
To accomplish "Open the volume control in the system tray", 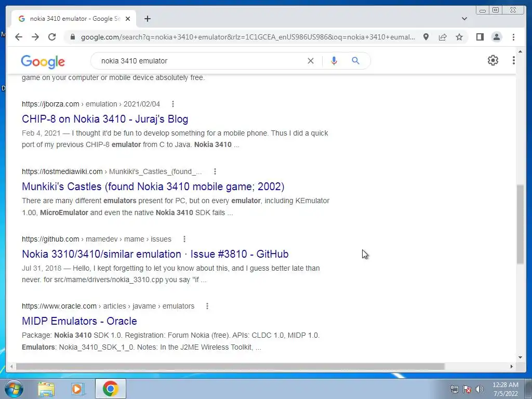I will click(479, 389).
